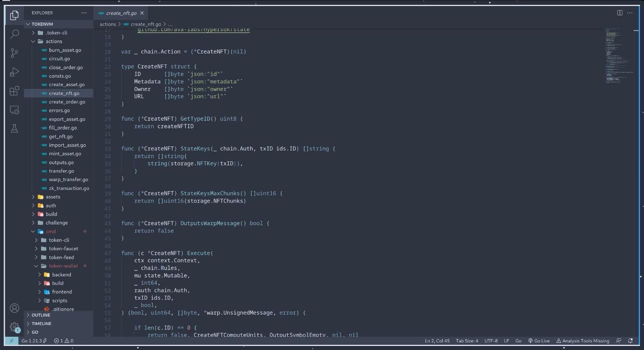
Task: Open the Manage gear menu
Action: tap(14, 327)
